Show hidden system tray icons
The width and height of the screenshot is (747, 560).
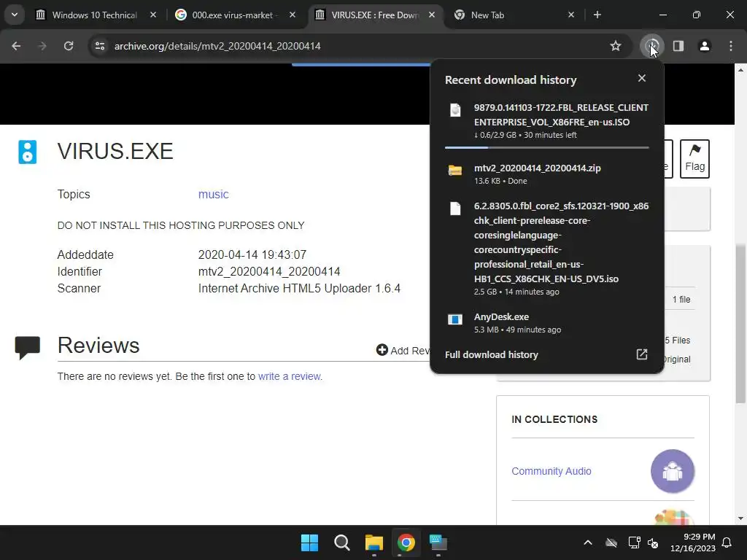588,542
